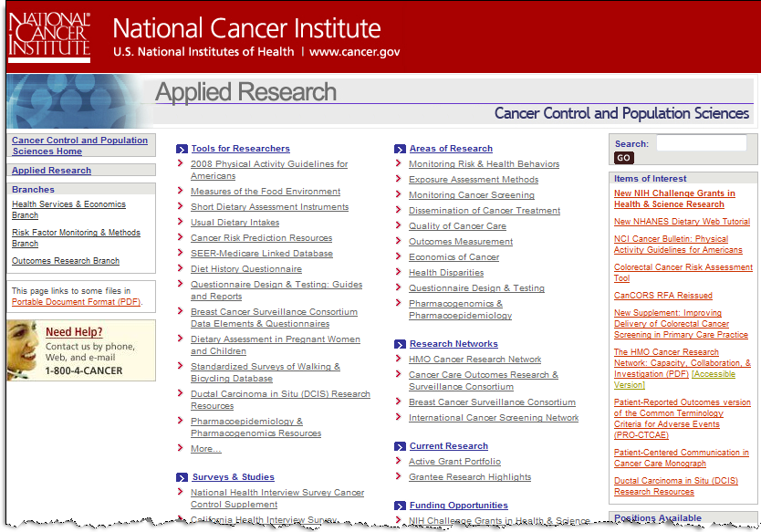Click the arrow icon beside Tools for Researchers
Screen dimensions: 761x532
click(x=182, y=149)
